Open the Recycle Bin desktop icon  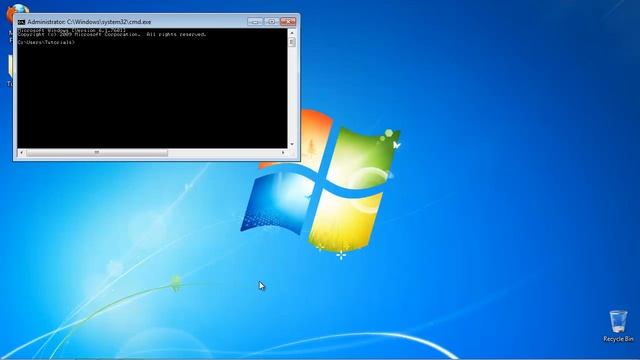tap(618, 326)
